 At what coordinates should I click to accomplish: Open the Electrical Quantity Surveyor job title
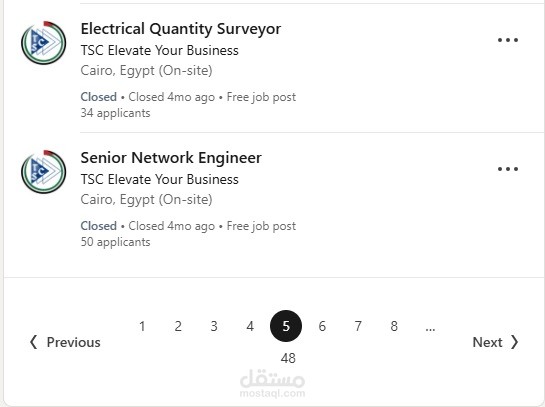pyautogui.click(x=181, y=29)
